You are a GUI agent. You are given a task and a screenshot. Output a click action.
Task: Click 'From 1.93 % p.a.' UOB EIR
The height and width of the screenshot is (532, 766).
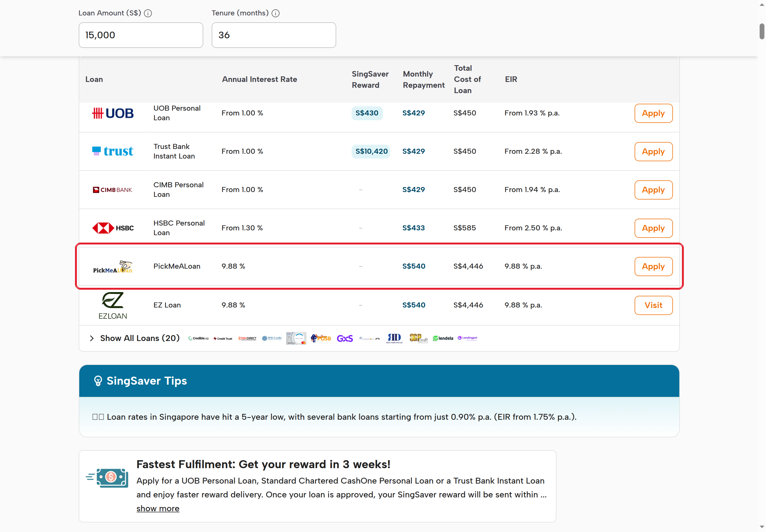click(532, 113)
